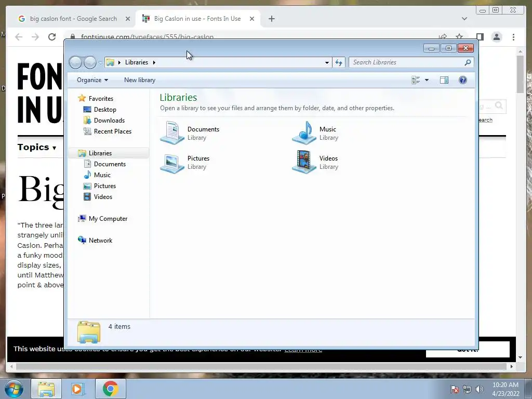Select Documents under Libraries in sidebar
Image resolution: width=532 pixels, height=399 pixels.
[x=110, y=164]
